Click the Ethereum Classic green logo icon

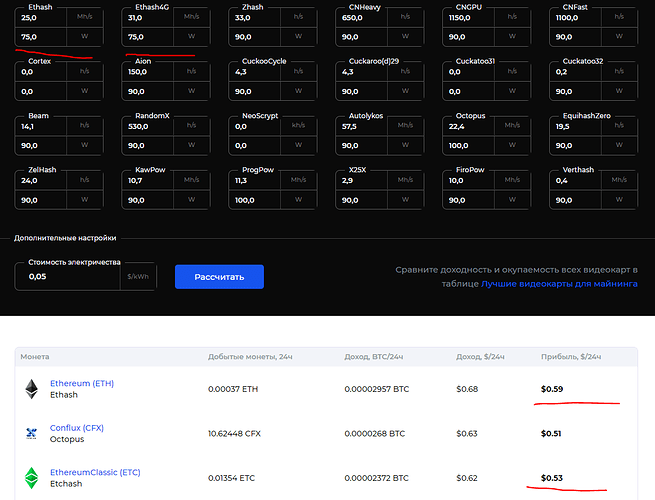[32, 478]
